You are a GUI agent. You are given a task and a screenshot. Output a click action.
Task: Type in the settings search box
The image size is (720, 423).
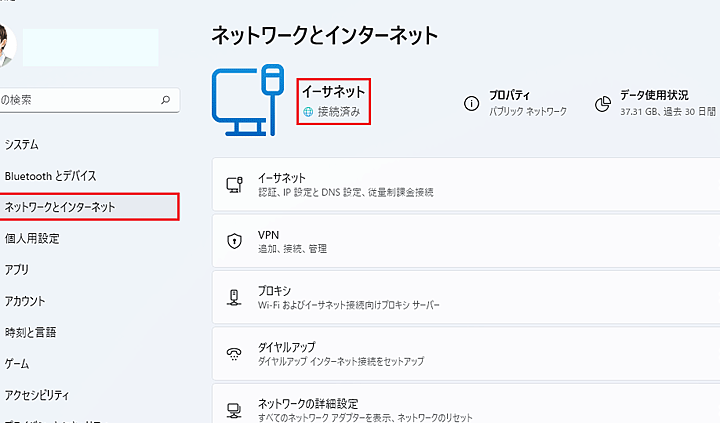[x=80, y=100]
